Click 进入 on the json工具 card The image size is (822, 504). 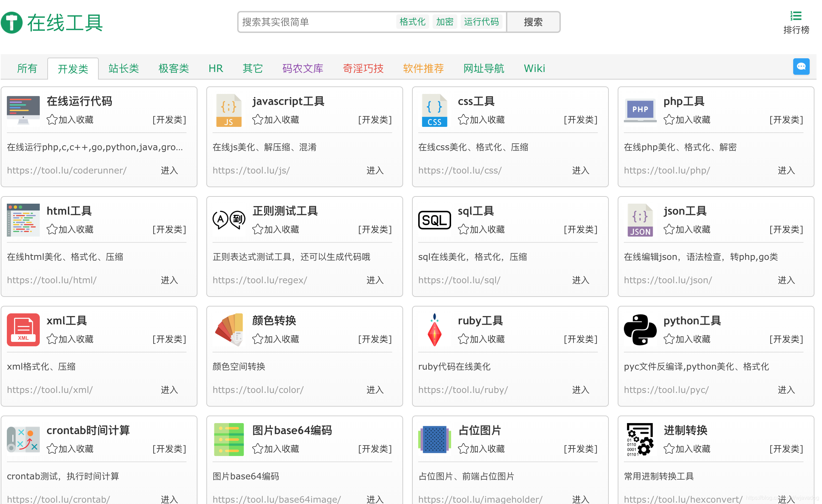(x=786, y=280)
